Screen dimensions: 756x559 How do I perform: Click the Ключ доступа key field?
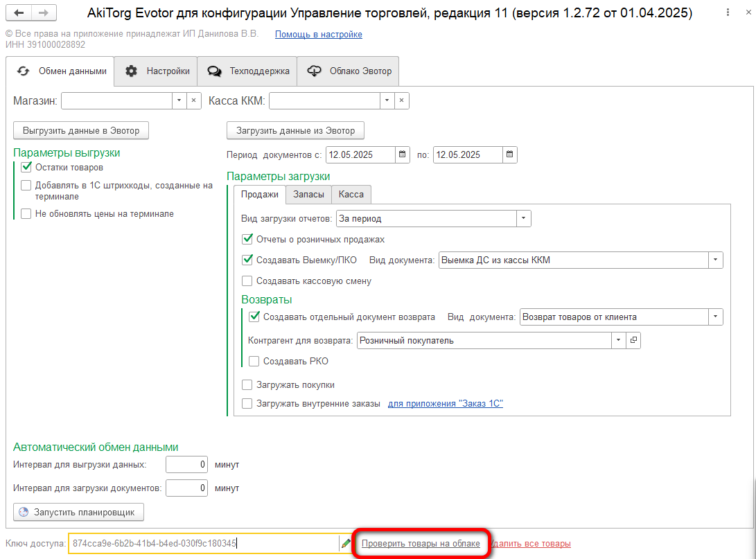pyautogui.click(x=204, y=544)
